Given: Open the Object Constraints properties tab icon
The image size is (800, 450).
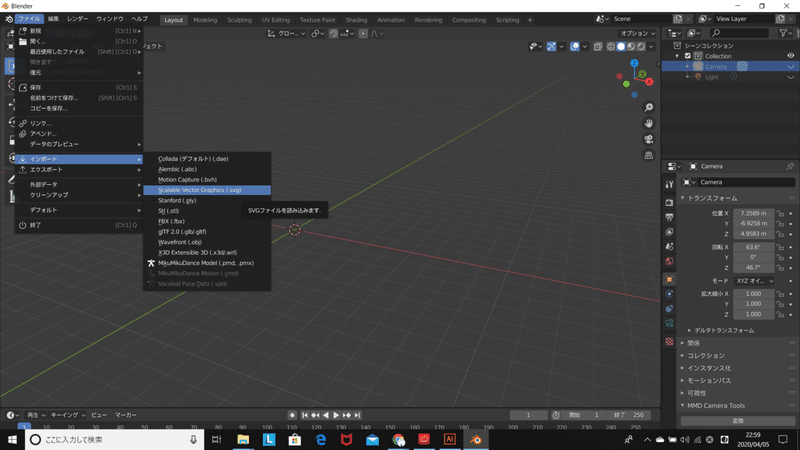Looking at the screenshot, I should (669, 309).
